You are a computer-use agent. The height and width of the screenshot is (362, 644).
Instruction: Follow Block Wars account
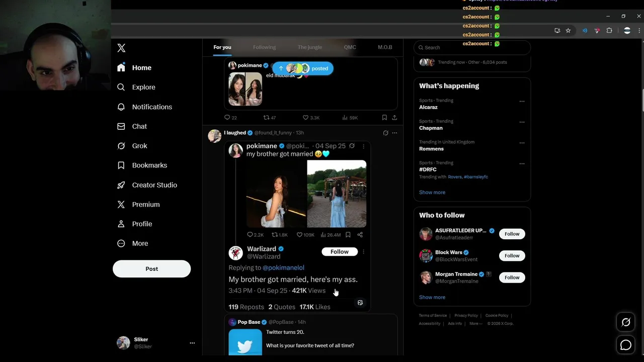(512, 255)
